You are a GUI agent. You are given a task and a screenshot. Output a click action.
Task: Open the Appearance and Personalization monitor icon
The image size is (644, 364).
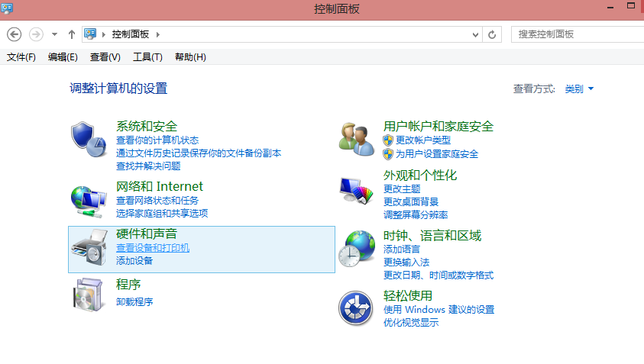(x=358, y=191)
